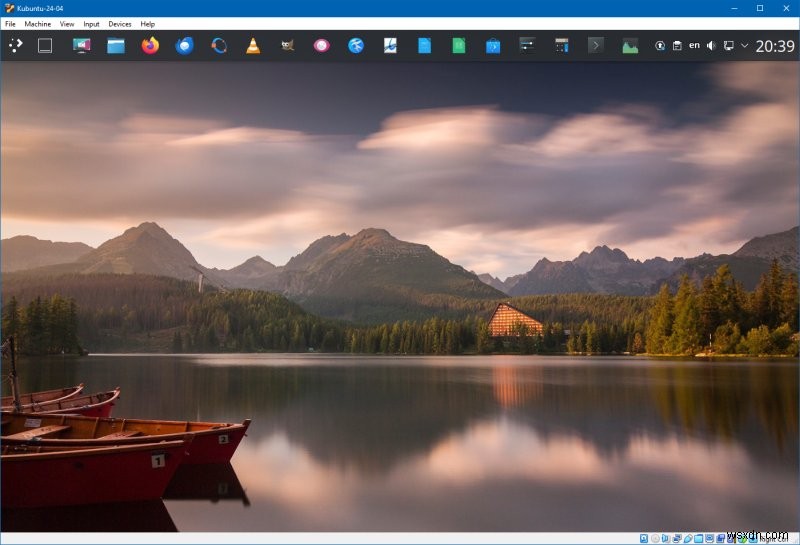Open the pink round application icon
This screenshot has width=800, height=545.
321,45
